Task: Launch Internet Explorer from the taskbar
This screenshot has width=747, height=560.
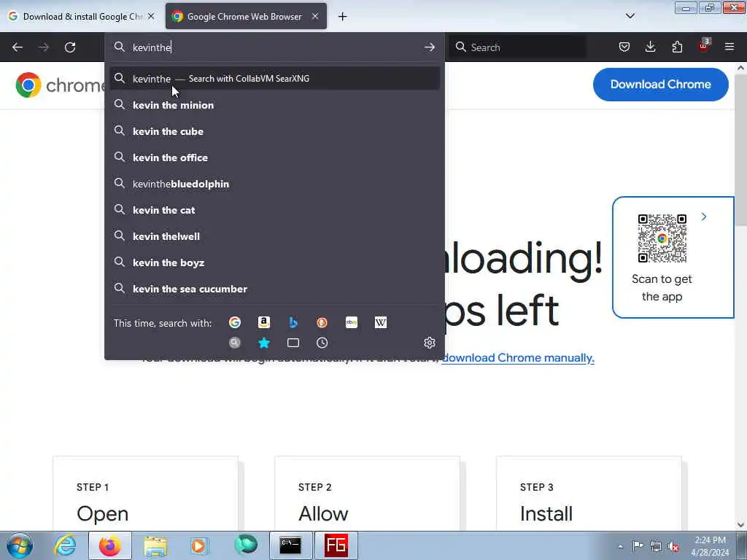Action: (x=65, y=545)
